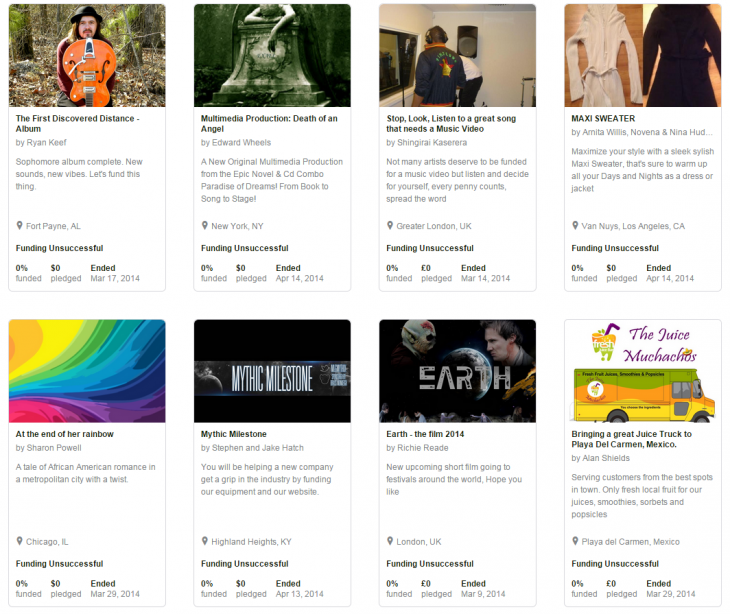The width and height of the screenshot is (730, 614).
Task: Open the Juice Muchachos truck image
Action: [642, 371]
